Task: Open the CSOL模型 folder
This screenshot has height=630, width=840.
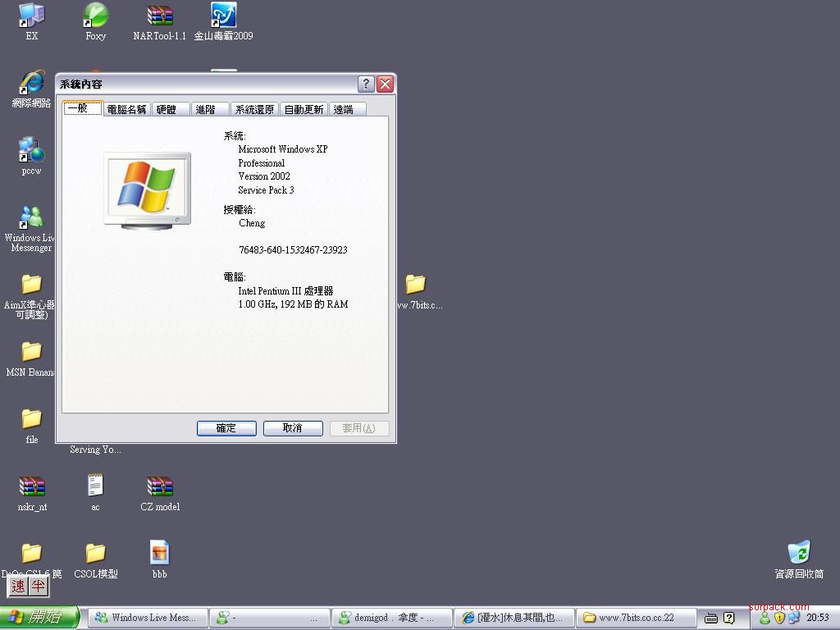Action: (95, 554)
